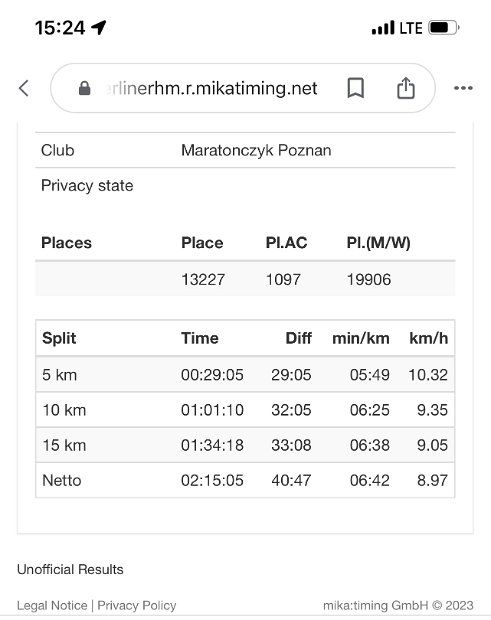The width and height of the screenshot is (491, 620).
Task: Tap the 15:24 clock in status bar
Action: tap(60, 28)
